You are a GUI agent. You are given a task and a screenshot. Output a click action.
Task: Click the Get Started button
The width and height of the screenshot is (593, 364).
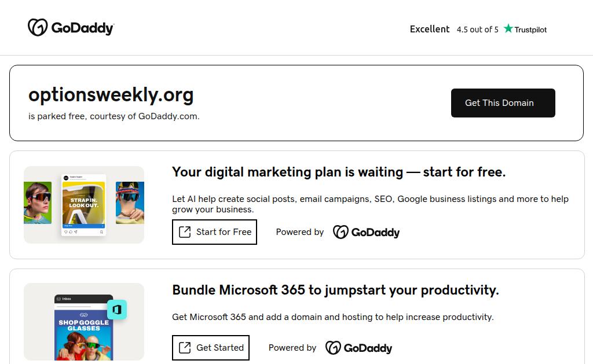tap(211, 348)
